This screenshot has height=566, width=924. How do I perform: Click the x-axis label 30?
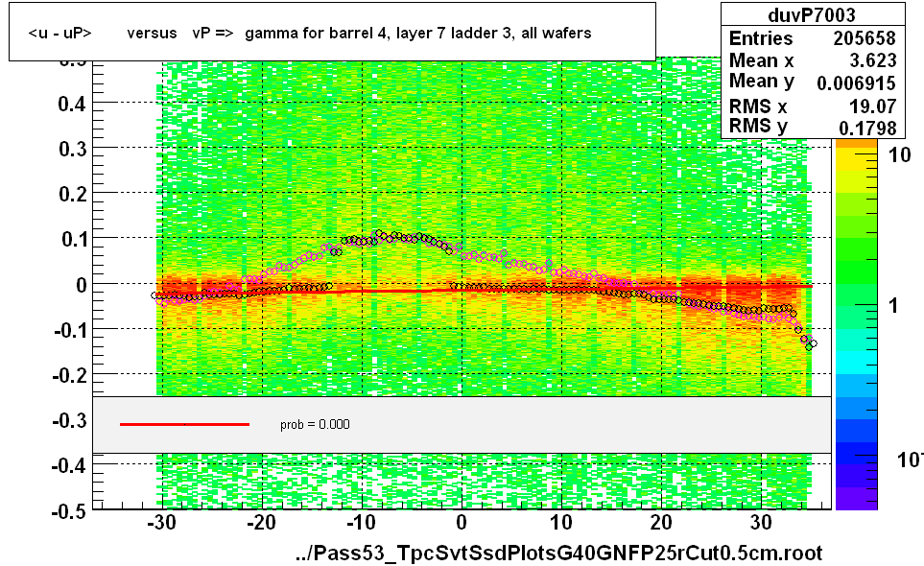point(761,523)
